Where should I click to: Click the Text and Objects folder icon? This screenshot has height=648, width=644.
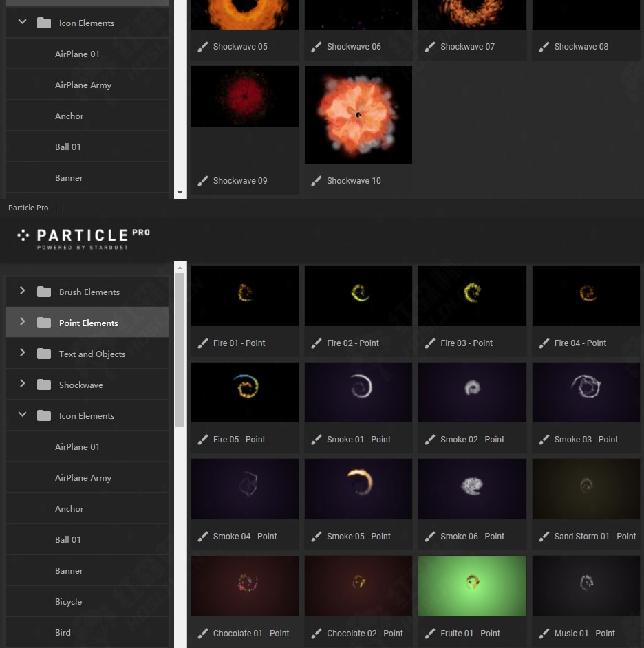point(44,354)
